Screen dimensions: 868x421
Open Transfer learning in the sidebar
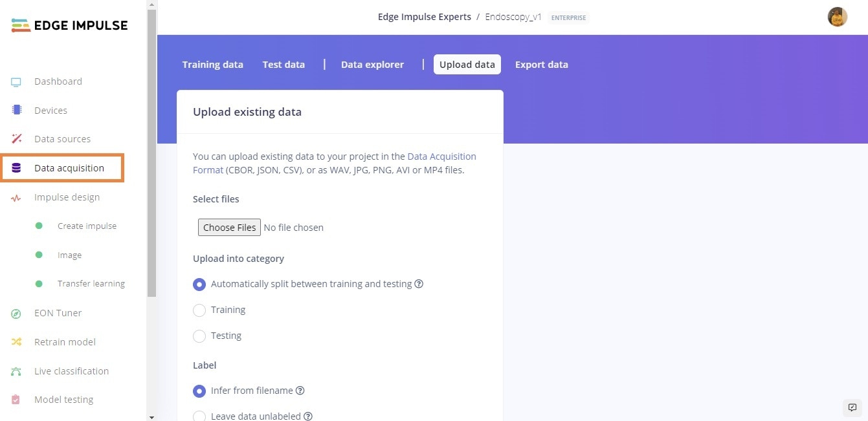pyautogui.click(x=91, y=284)
